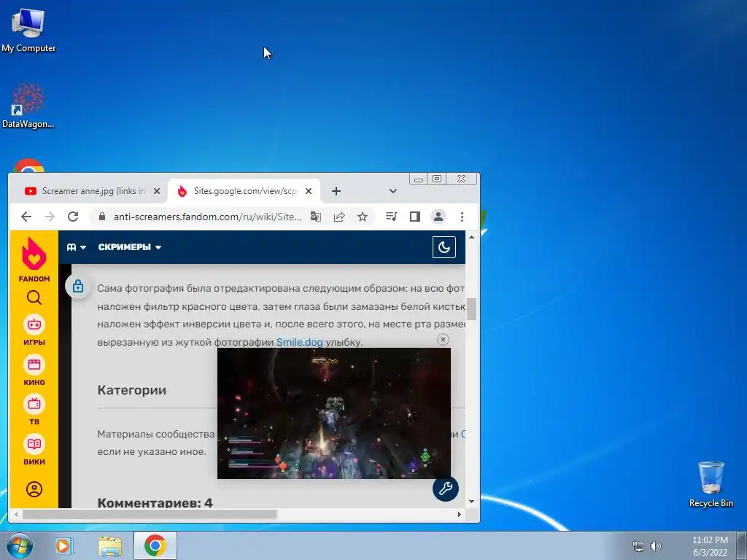The height and width of the screenshot is (560, 747).
Task: Open the media controls icon
Action: pos(392,217)
